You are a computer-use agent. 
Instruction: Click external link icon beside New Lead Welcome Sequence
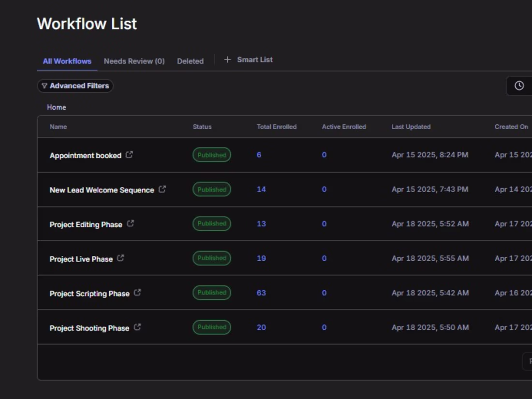click(x=162, y=190)
